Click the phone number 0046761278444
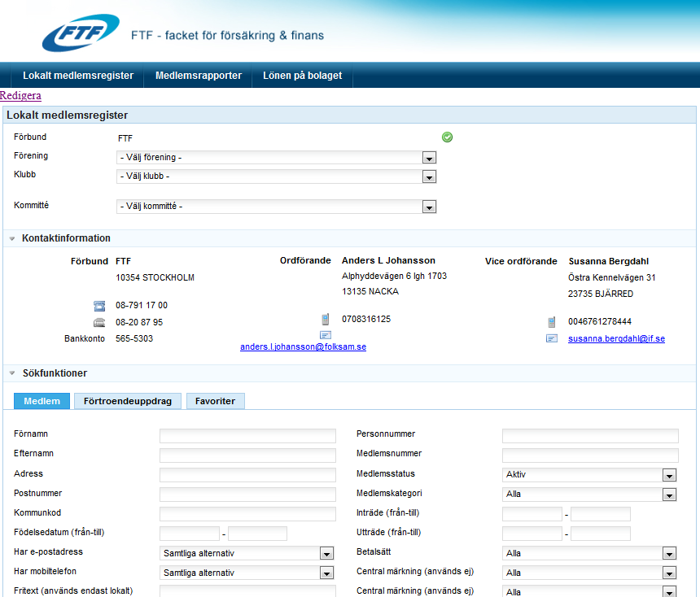The image size is (700, 597). 600,322
